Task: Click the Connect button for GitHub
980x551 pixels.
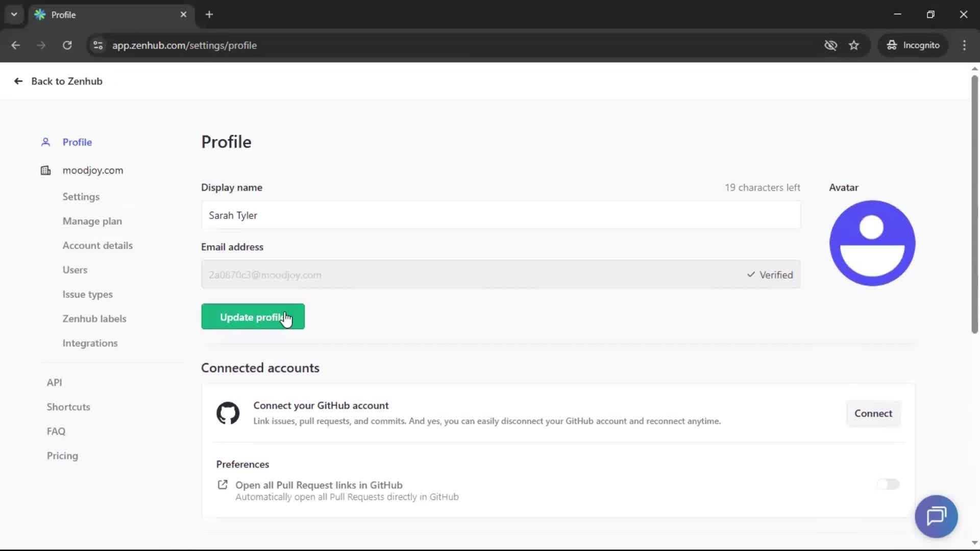Action: 873,413
